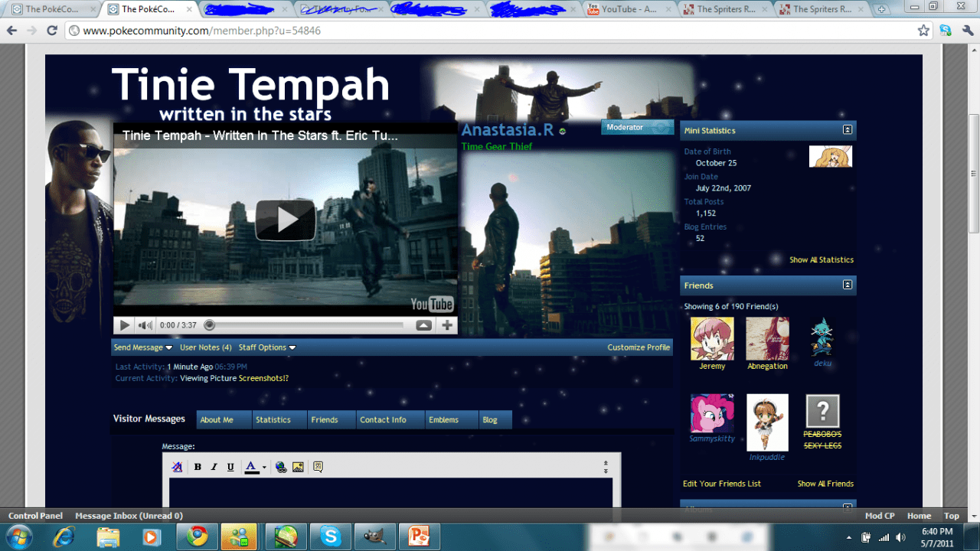
Task: Open PEABOBO'S SEXY LEGS question-mark avatar
Action: 822,411
